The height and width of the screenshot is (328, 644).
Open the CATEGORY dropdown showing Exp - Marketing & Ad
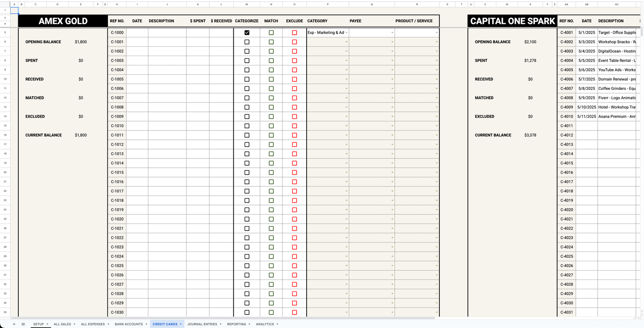pos(347,32)
